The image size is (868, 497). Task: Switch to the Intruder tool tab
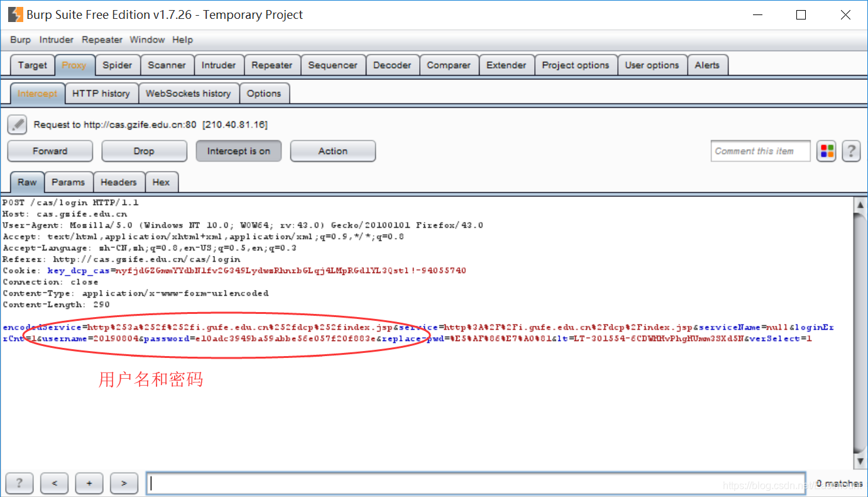(x=219, y=65)
